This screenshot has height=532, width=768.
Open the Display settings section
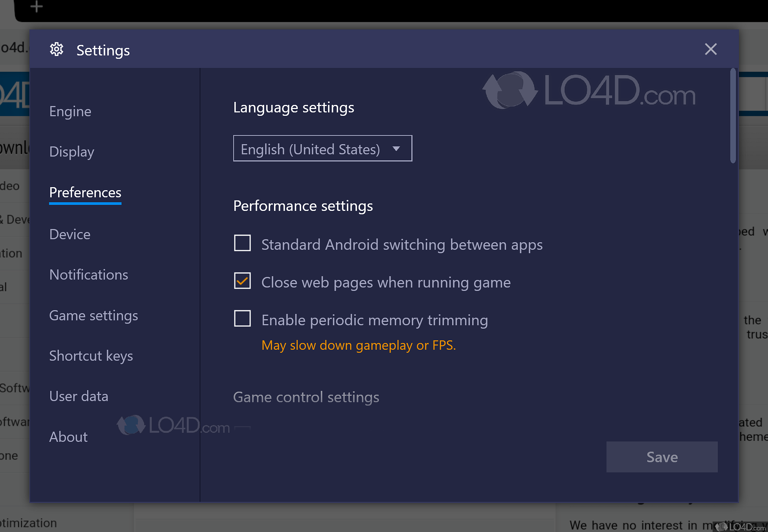coord(72,152)
